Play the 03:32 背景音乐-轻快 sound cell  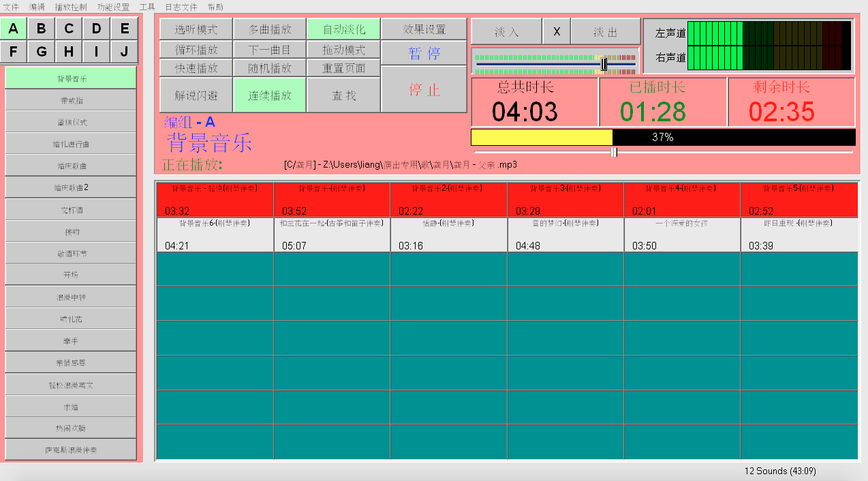pyautogui.click(x=215, y=200)
